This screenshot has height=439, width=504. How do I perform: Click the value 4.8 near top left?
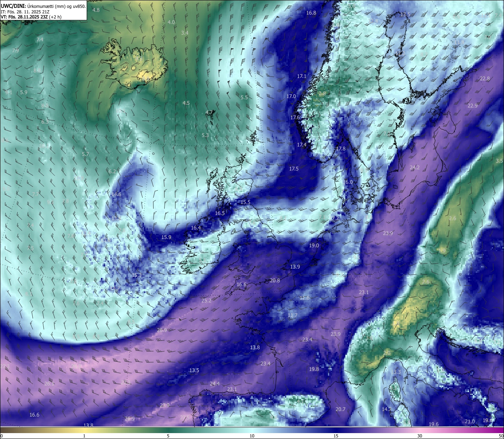pyautogui.click(x=96, y=10)
